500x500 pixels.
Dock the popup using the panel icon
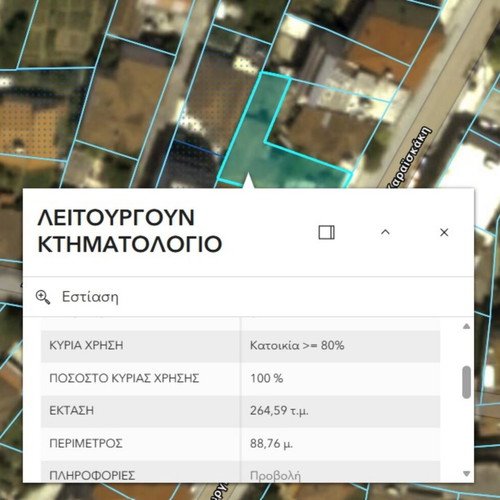(x=326, y=232)
